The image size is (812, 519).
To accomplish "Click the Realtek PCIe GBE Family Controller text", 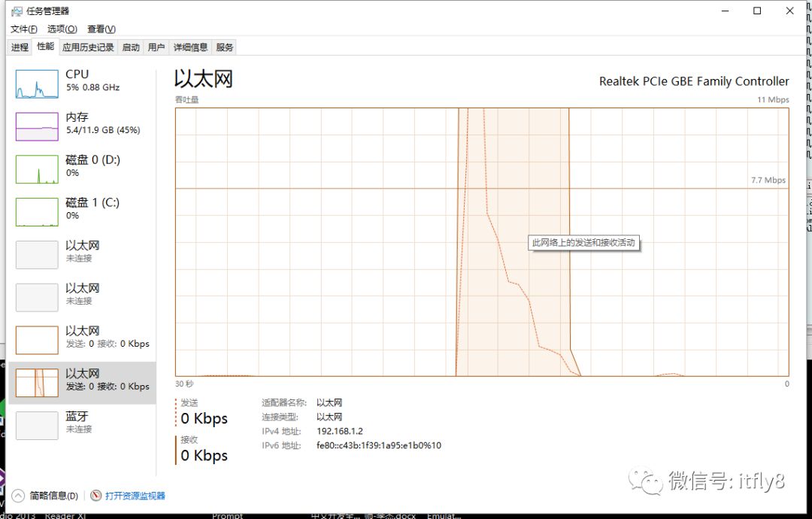I will tap(694, 81).
